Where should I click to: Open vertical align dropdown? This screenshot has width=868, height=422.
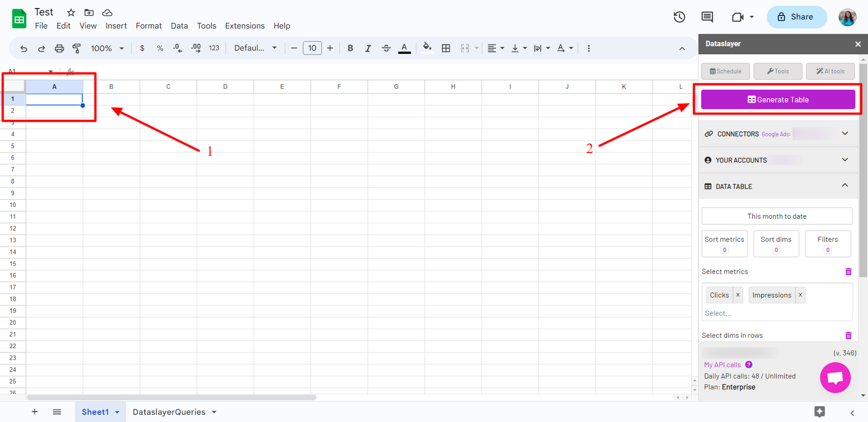(519, 48)
